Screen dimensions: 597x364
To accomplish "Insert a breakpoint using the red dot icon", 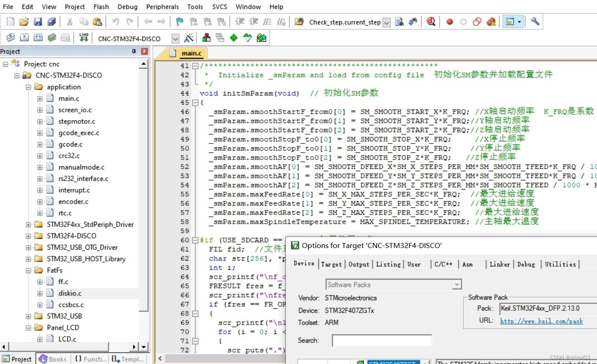I will 450,22.
